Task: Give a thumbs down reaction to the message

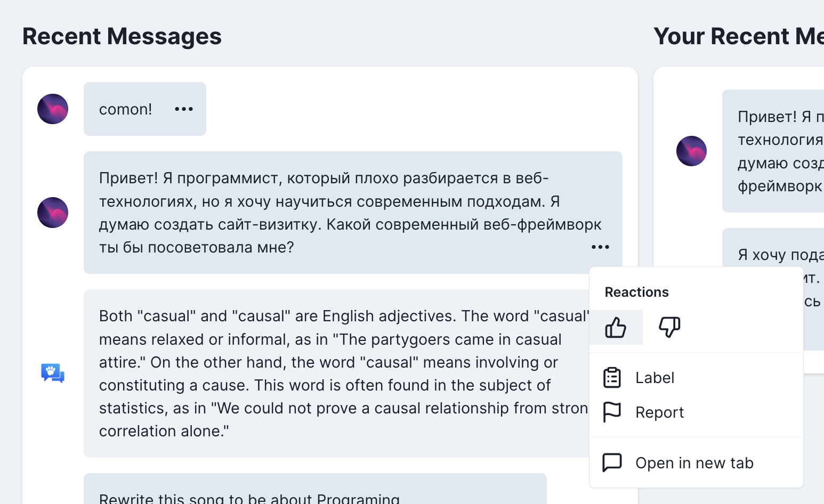Action: [x=670, y=327]
